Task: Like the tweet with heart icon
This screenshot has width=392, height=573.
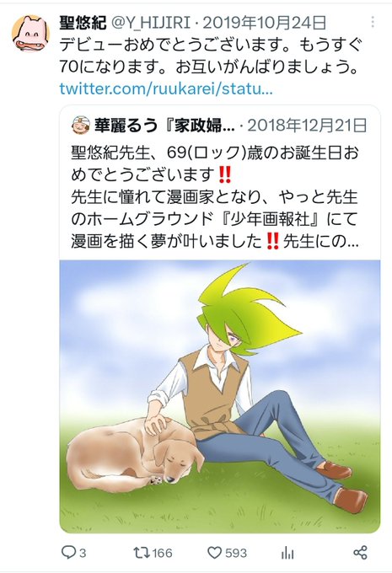Action: click(x=215, y=553)
